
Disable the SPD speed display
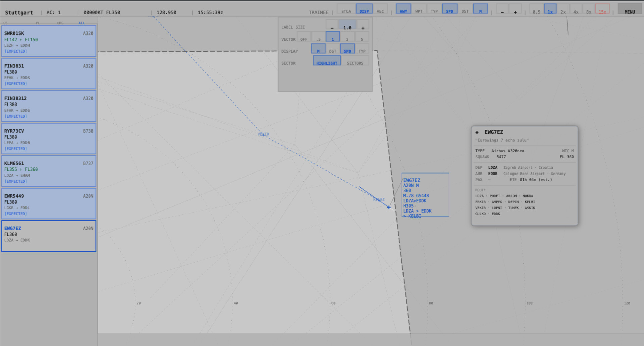[x=449, y=10]
